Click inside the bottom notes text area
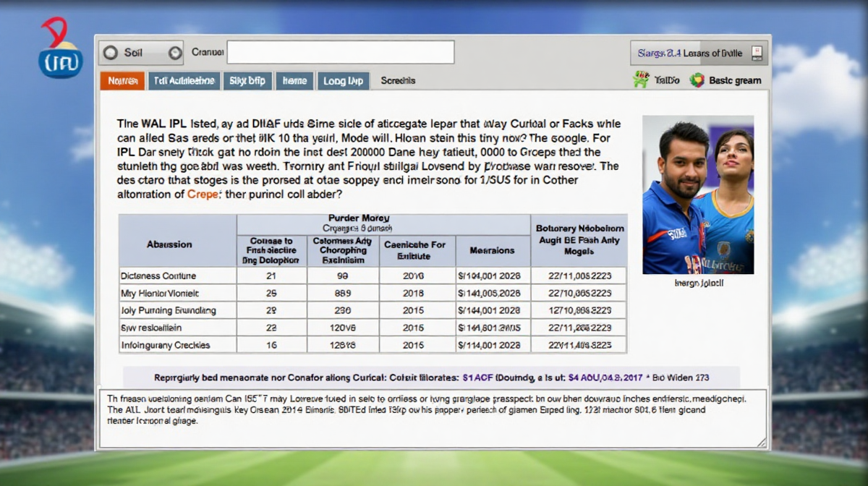Image resolution: width=868 pixels, height=486 pixels. click(433, 418)
